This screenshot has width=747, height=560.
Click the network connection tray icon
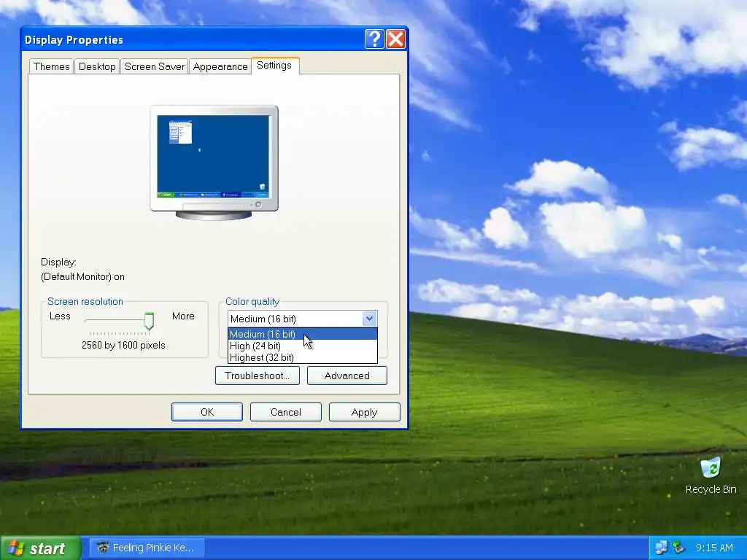661,548
